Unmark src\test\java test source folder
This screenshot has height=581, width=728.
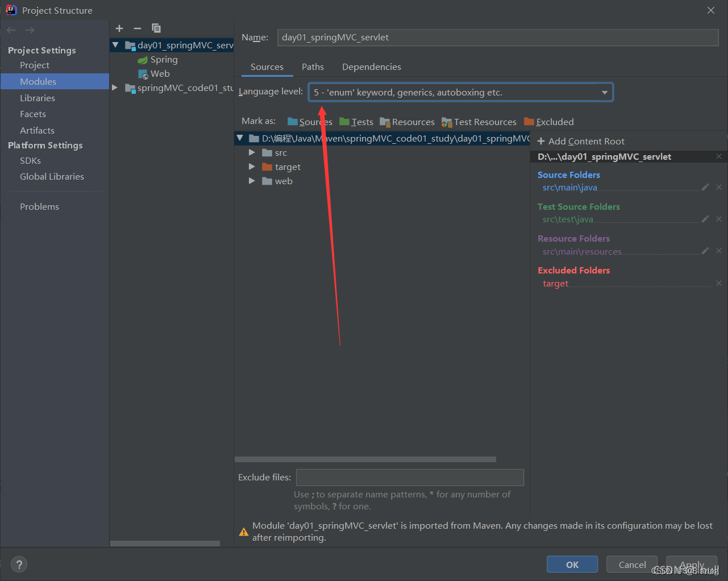point(719,219)
